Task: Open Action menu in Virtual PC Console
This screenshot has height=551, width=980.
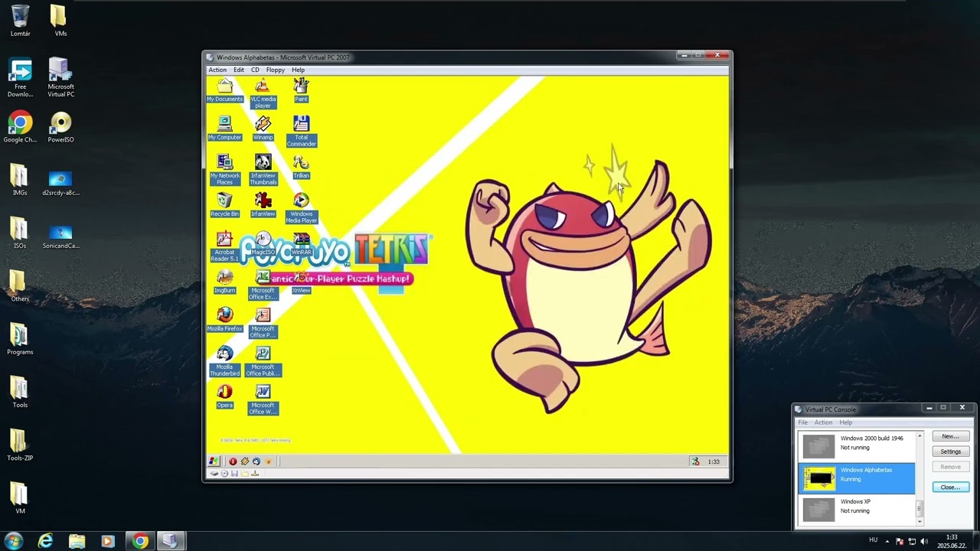Action: [823, 422]
